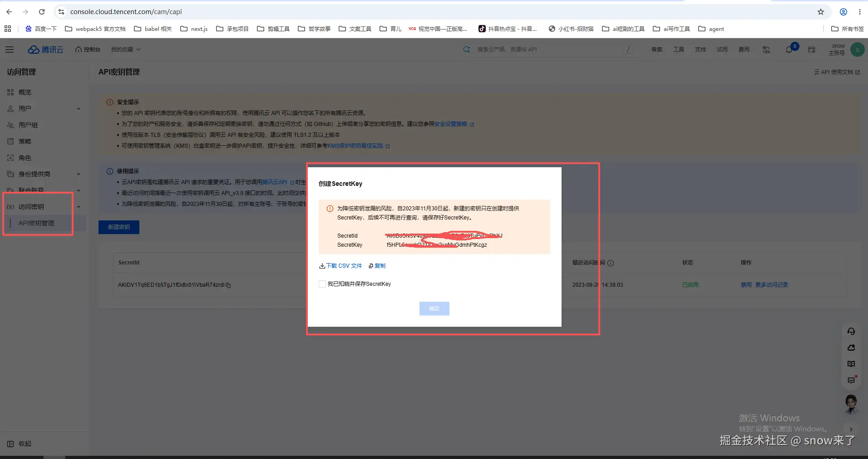This screenshot has height=459, width=868.
Task: Go to 控制台 home
Action: [x=88, y=50]
